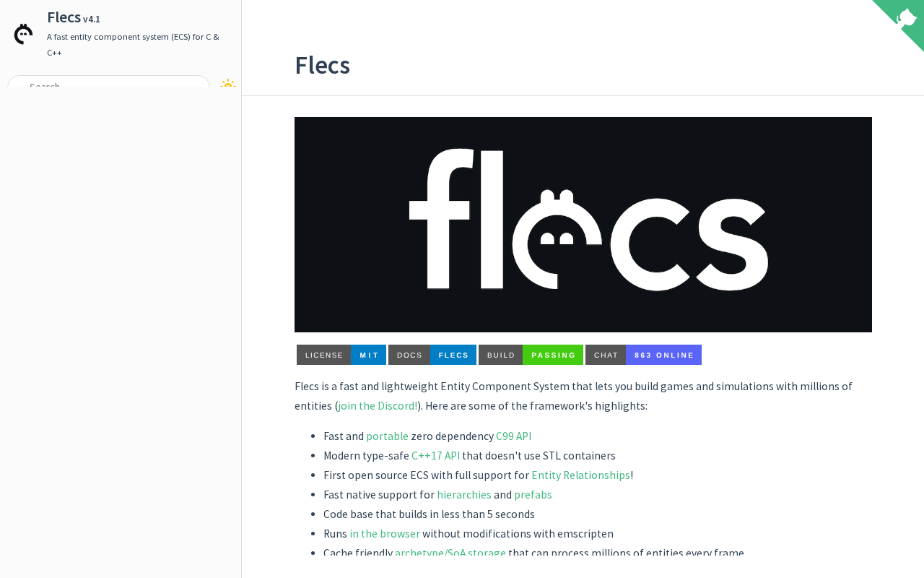Click "Code base that builds in less than 5 seconds"
Viewport: 924px width, 578px height.
[x=429, y=514]
